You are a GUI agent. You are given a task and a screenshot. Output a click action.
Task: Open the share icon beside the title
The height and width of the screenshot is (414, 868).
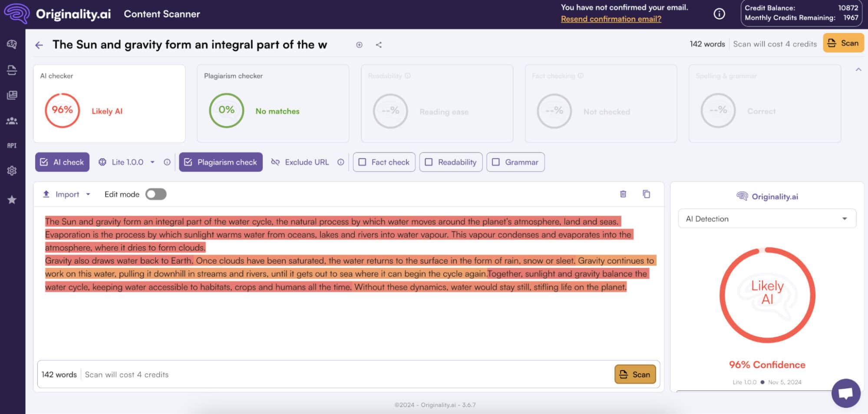click(x=378, y=44)
